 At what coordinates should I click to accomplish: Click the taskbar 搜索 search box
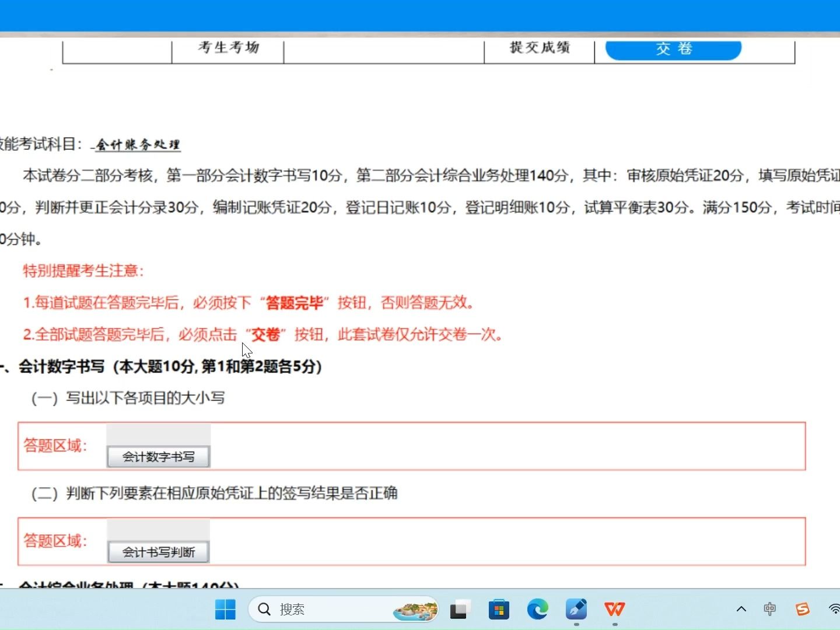[343, 610]
